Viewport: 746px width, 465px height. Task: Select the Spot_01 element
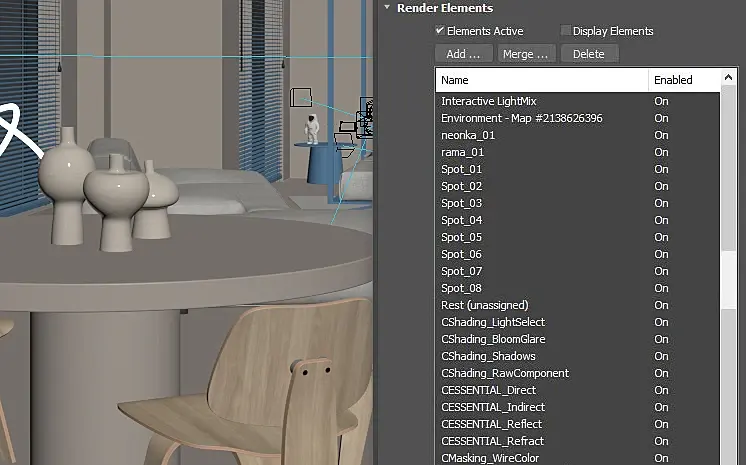pos(578,169)
